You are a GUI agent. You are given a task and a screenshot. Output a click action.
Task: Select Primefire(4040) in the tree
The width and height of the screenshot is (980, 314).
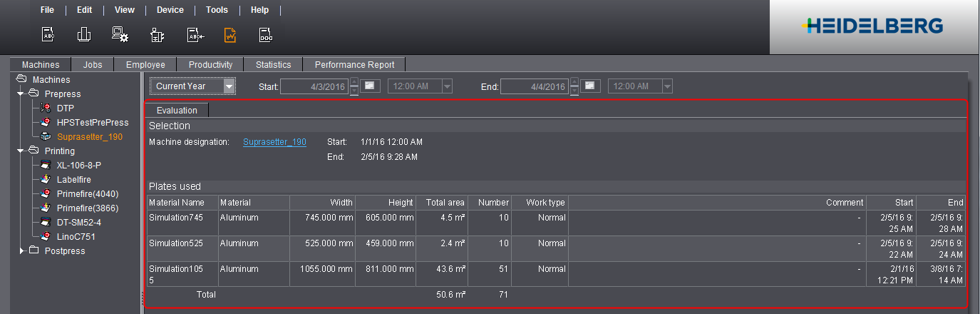(x=88, y=194)
